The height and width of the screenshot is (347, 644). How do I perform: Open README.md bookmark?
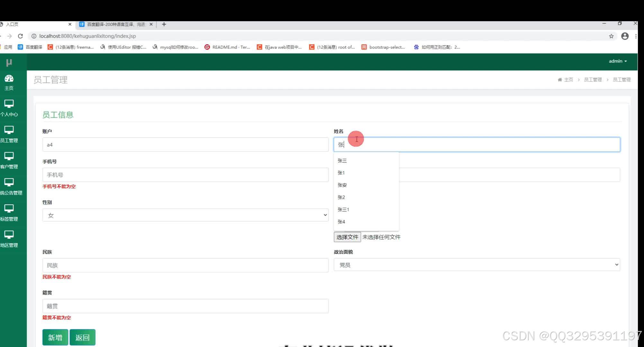(227, 47)
